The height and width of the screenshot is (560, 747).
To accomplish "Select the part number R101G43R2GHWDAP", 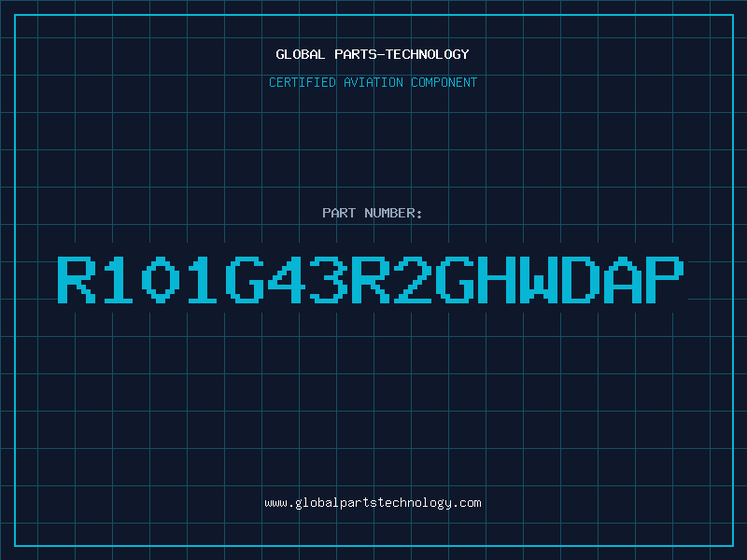I will 371,280.
